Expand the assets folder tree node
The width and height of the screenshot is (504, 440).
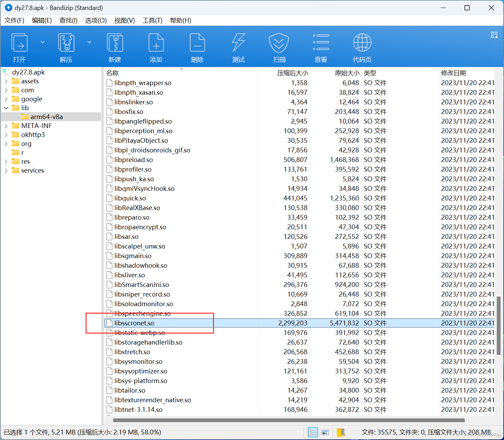[6, 81]
